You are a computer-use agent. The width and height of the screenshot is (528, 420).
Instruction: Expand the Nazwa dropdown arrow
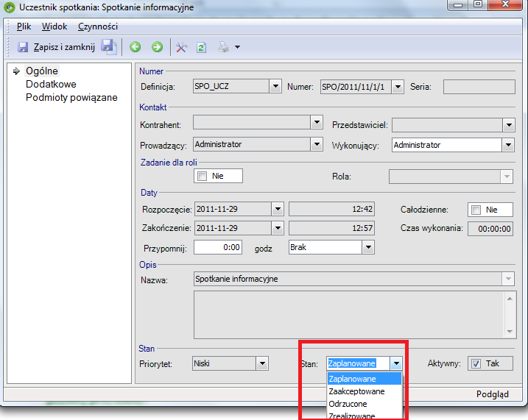pos(508,279)
